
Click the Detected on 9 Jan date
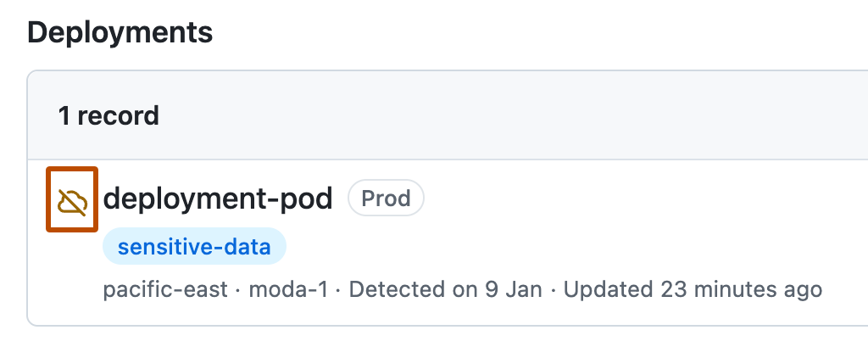point(445,289)
